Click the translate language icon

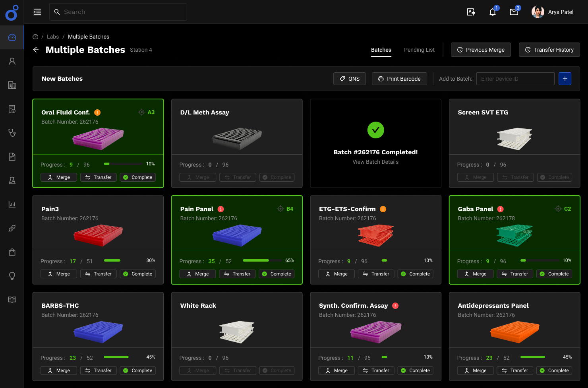click(x=471, y=12)
